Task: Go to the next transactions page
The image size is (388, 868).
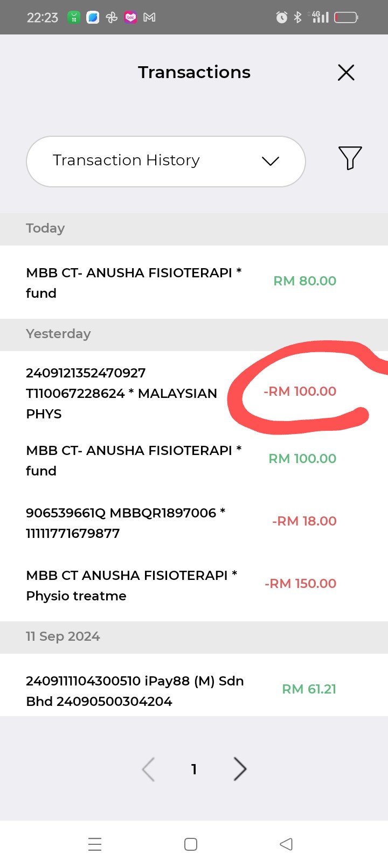Action: tap(240, 769)
